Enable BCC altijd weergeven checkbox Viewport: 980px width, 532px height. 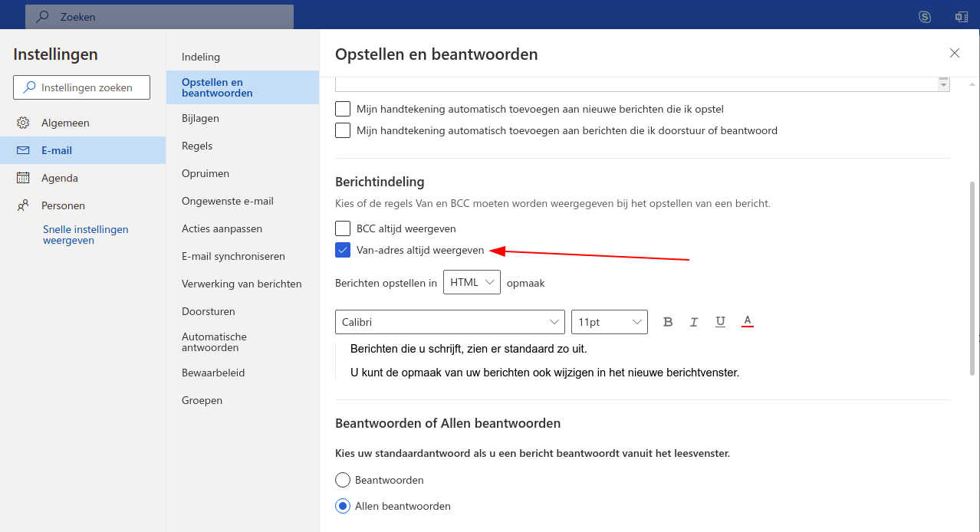tap(343, 228)
